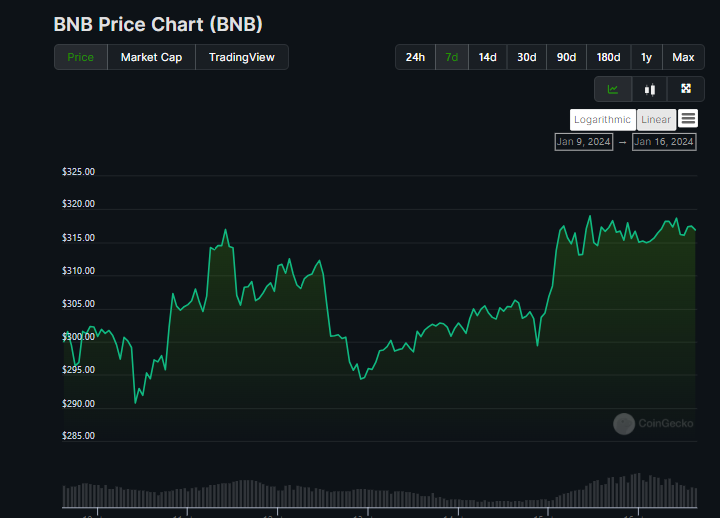
Task: Open the TradingView tab
Action: [x=242, y=57]
